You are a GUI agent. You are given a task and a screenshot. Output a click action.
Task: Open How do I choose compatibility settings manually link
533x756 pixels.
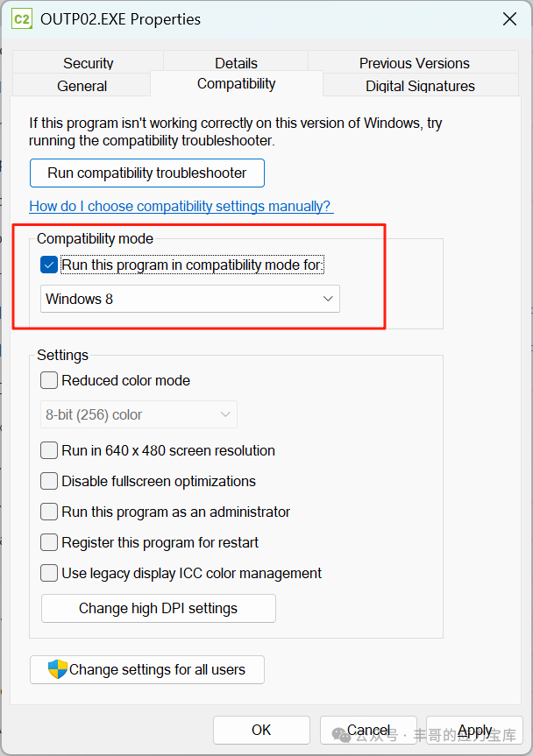pyautogui.click(x=180, y=207)
